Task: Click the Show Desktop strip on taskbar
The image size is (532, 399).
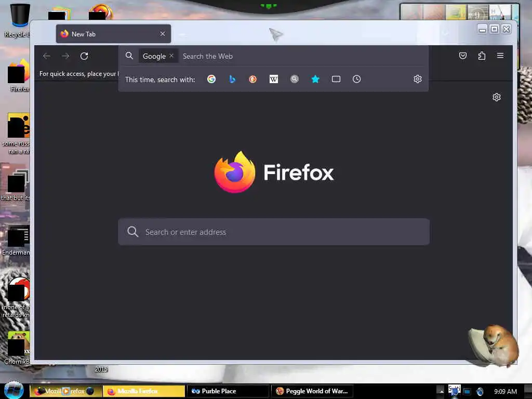Action: pyautogui.click(x=528, y=391)
